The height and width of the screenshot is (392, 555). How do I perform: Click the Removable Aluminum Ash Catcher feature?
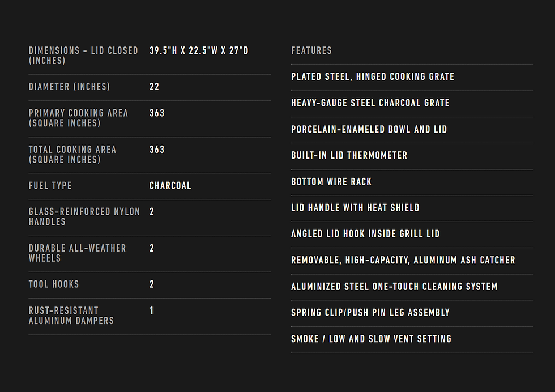(x=403, y=260)
